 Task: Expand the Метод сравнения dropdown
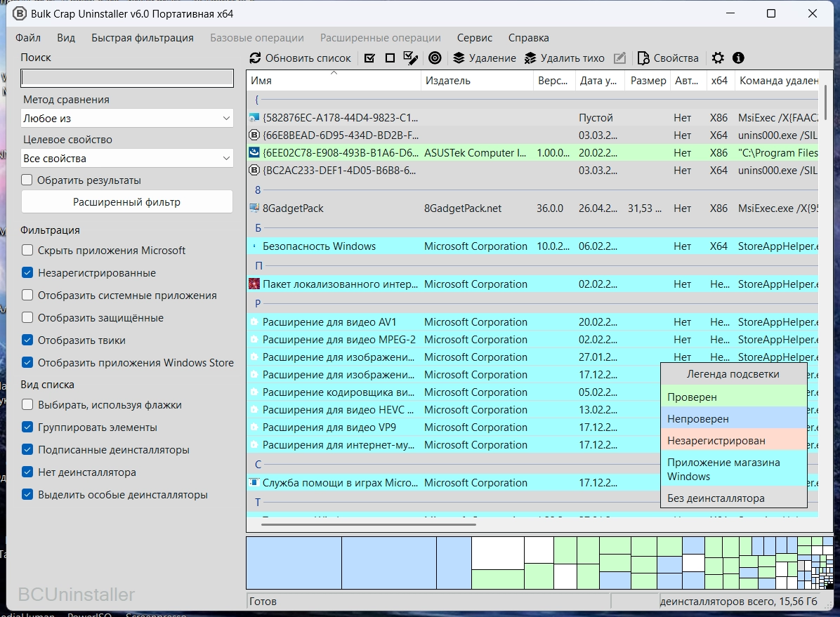tap(127, 119)
